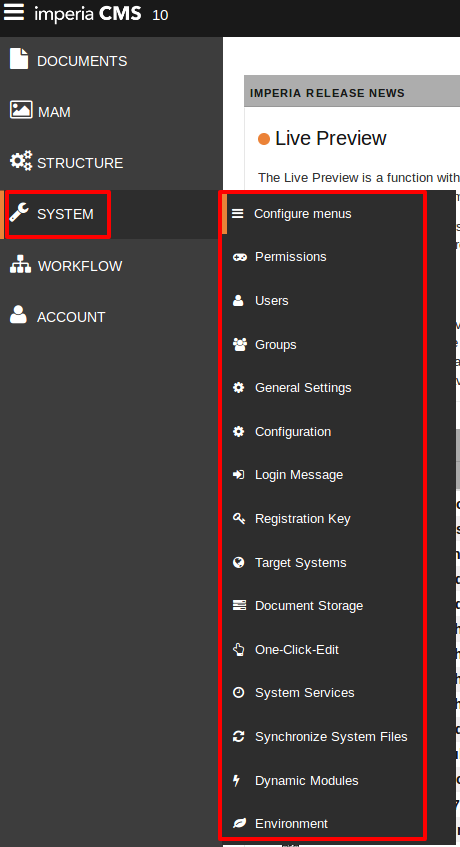Click the version number 10

pos(160,15)
